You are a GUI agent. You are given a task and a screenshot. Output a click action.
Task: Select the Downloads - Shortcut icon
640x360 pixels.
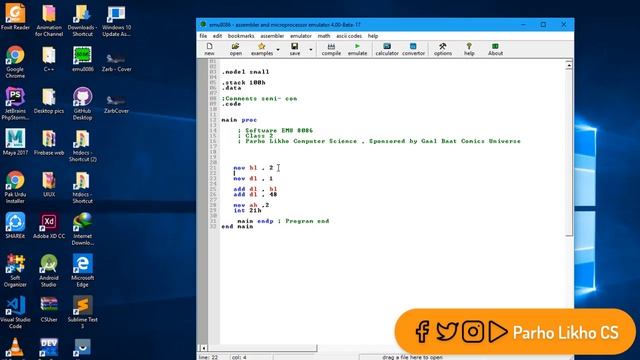point(82,20)
